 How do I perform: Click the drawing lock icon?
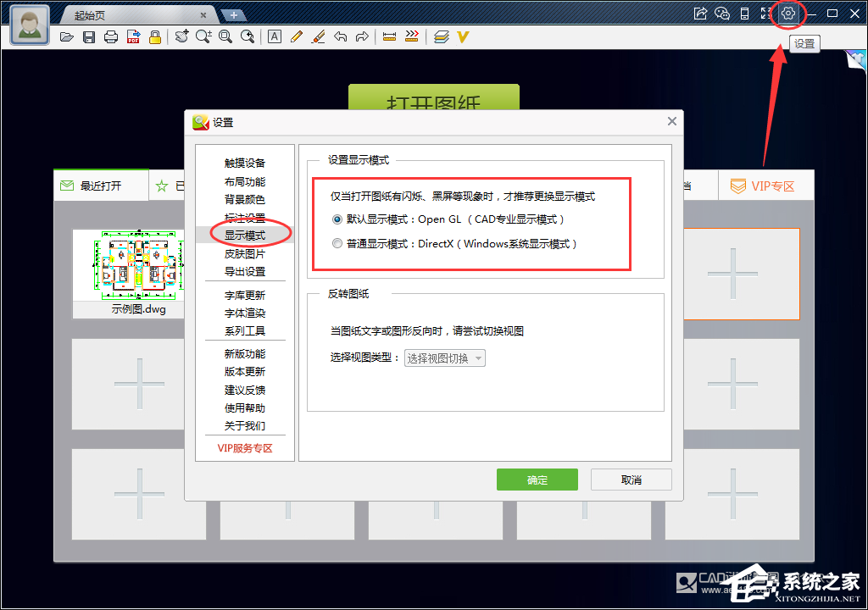coord(153,36)
